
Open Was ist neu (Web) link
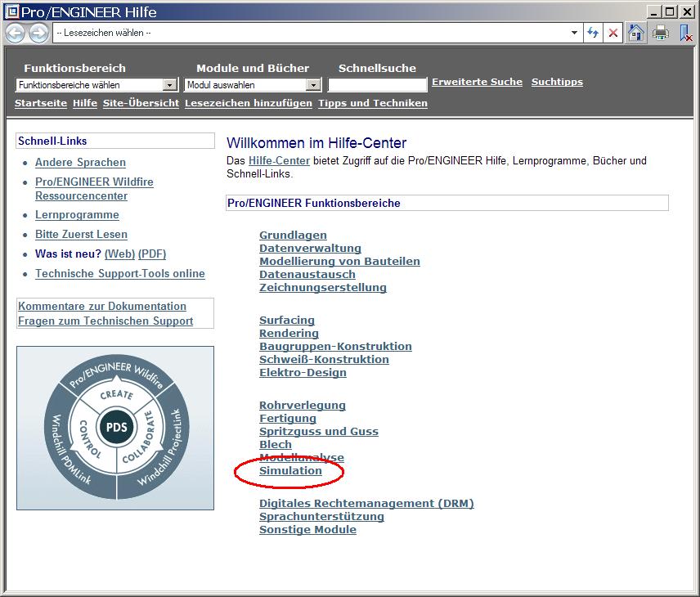coord(119,254)
